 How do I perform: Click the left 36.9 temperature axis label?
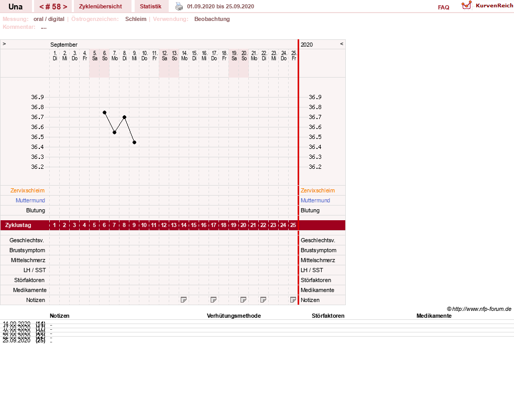(x=37, y=97)
